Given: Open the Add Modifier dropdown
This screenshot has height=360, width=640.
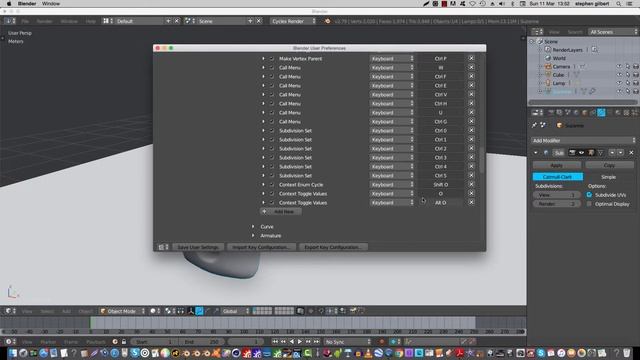Looking at the screenshot, I should tap(584, 140).
